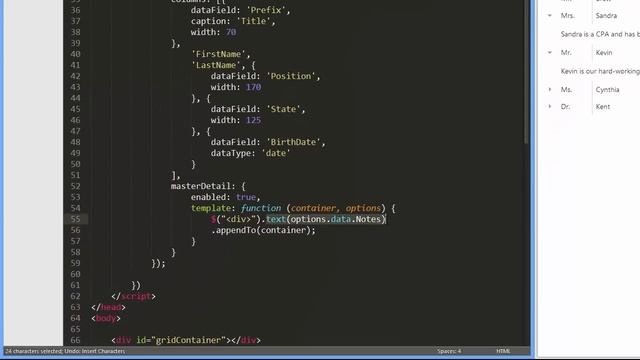Click '.appendTo(container);' on line 56
Viewport: 640px width, 360px height.
pos(263,230)
